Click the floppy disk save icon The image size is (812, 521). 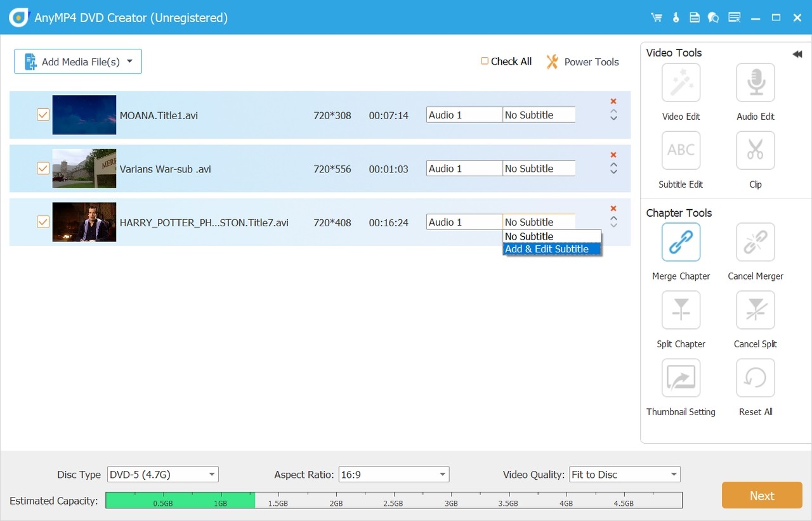click(695, 18)
